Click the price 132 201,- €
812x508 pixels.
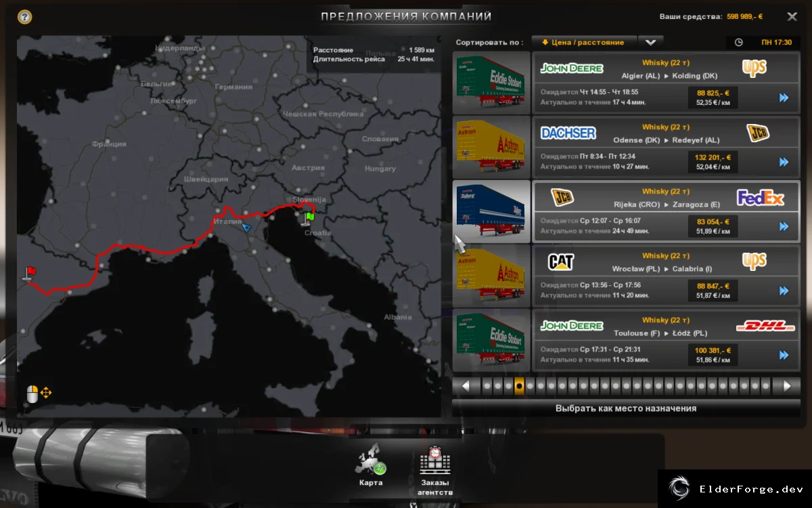pos(713,157)
